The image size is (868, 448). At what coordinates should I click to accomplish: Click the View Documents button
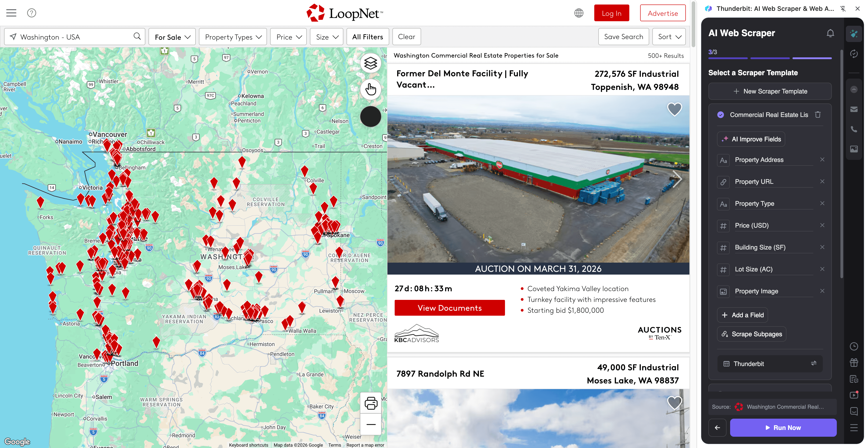[x=450, y=308]
